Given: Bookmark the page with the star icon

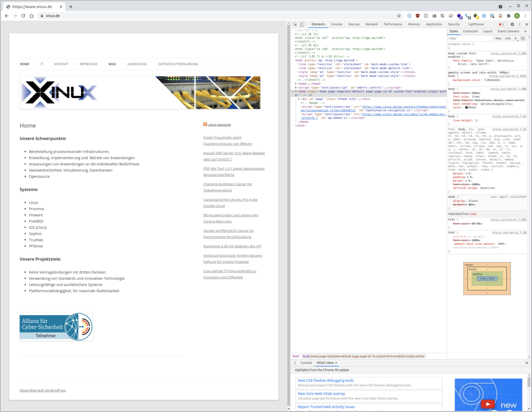Looking at the screenshot, I should [x=398, y=15].
